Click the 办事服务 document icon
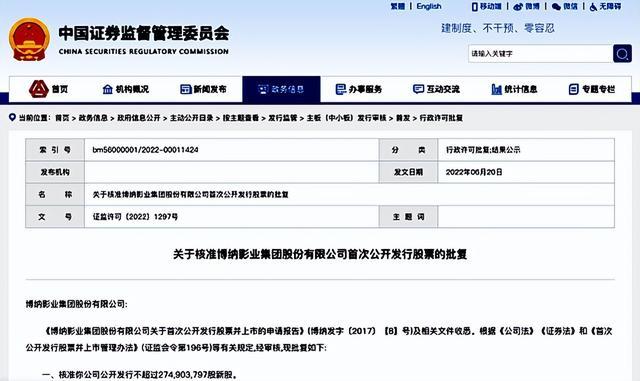 [340, 89]
